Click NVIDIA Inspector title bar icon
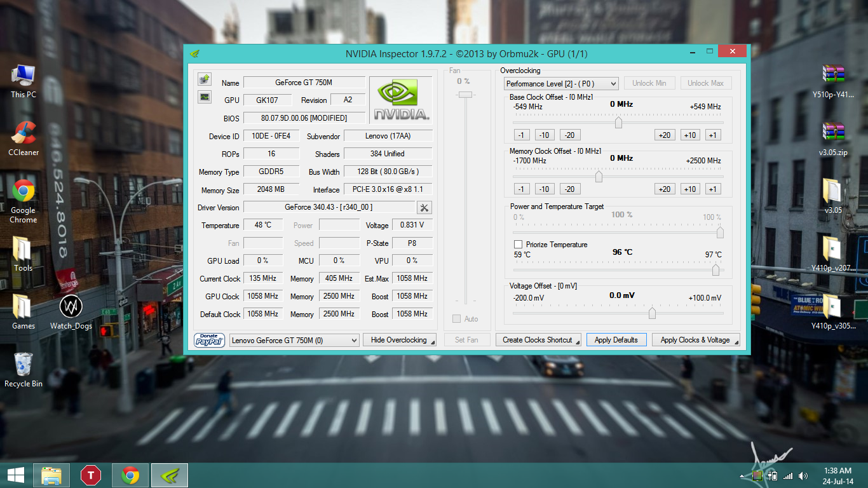868x488 pixels. coord(195,54)
